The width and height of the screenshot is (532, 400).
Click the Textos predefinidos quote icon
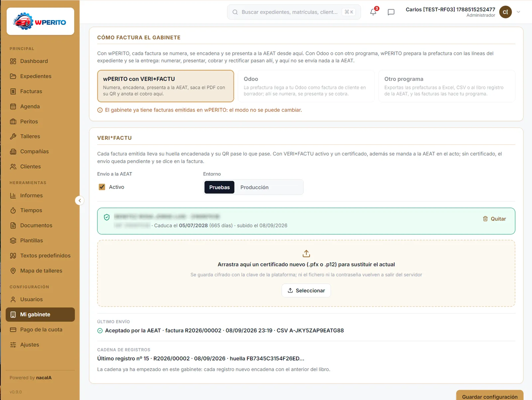(x=13, y=256)
